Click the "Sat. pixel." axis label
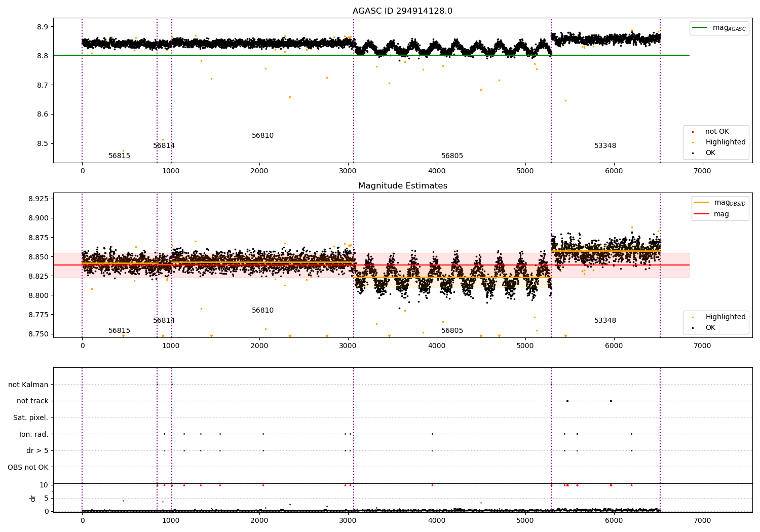The height and width of the screenshot is (532, 760). [31, 418]
